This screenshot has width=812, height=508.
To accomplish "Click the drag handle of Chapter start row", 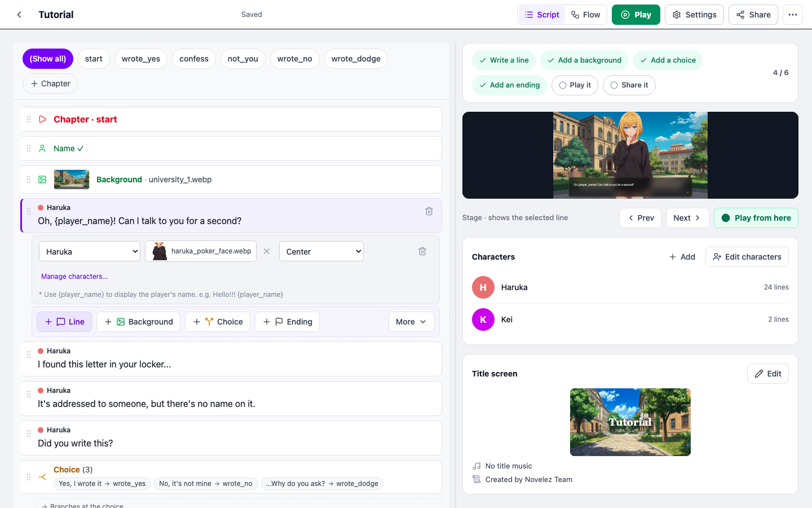I will [x=29, y=119].
